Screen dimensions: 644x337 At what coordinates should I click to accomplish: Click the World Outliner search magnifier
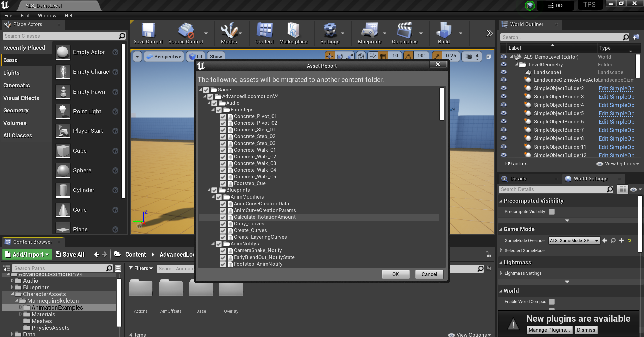626,37
